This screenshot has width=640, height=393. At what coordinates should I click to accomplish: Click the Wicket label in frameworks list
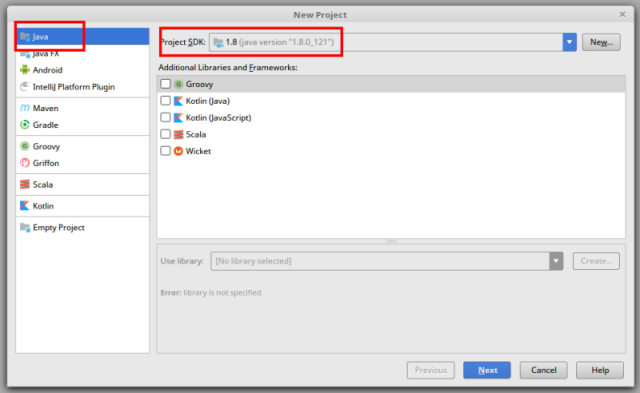pos(198,151)
